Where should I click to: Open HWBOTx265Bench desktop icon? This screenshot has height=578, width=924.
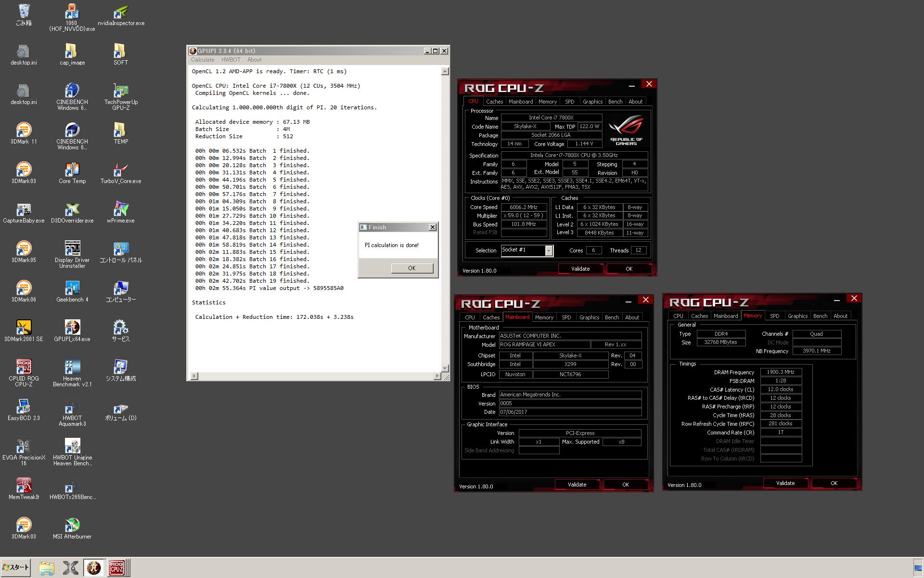[x=72, y=489]
